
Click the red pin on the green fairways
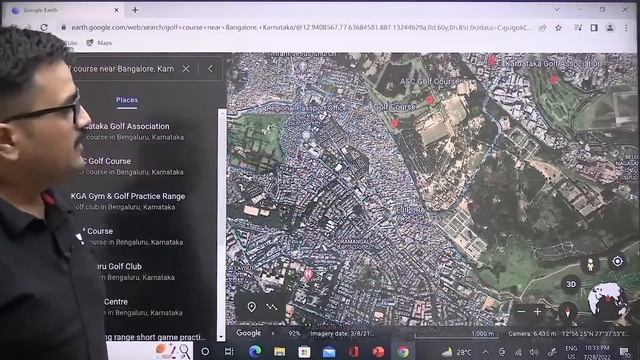(554, 79)
